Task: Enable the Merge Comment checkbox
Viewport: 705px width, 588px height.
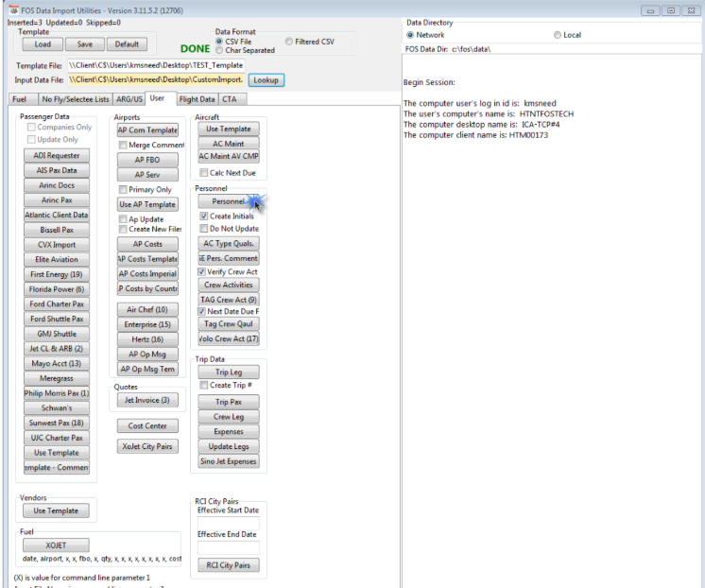Action: 124,145
